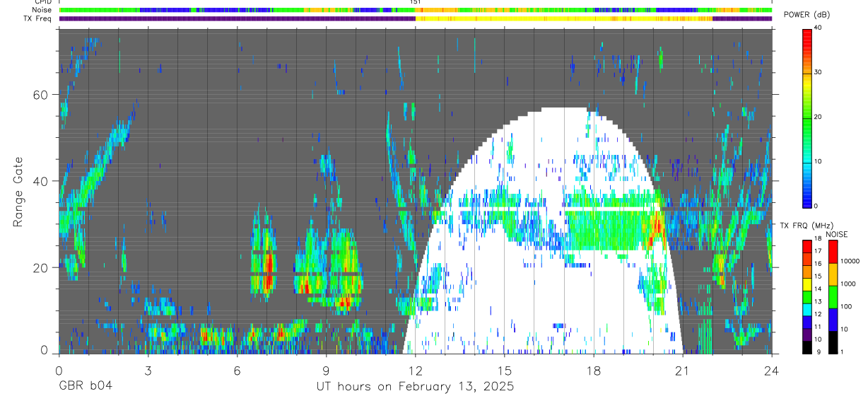
Task: Click the 10000 label on NOISE scale
Action: tap(850, 261)
